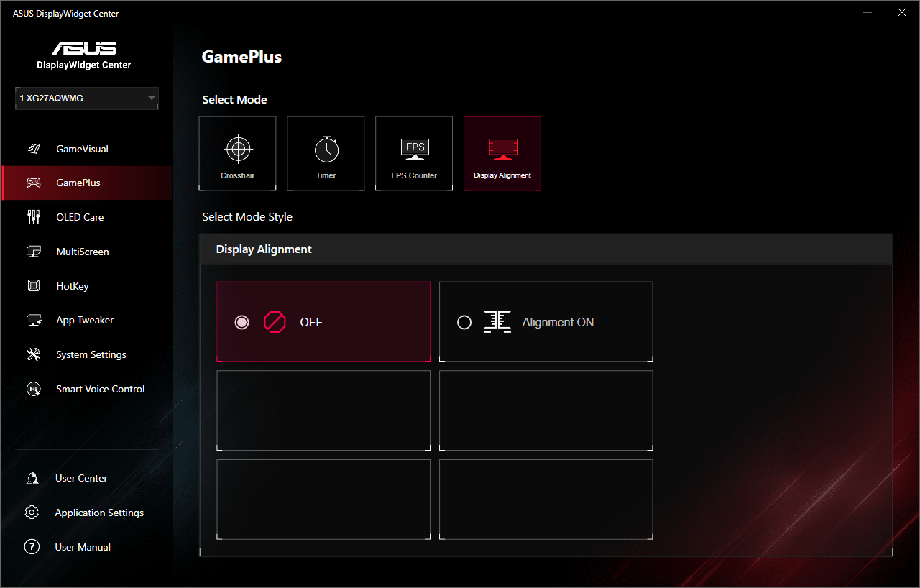Click the "Select Mode" heading text
This screenshot has width=920, height=588.
pyautogui.click(x=234, y=100)
